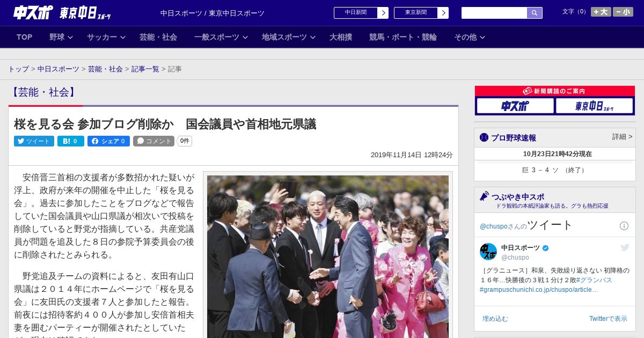Click the 巨 3 − 4 ソ score line

[555, 170]
